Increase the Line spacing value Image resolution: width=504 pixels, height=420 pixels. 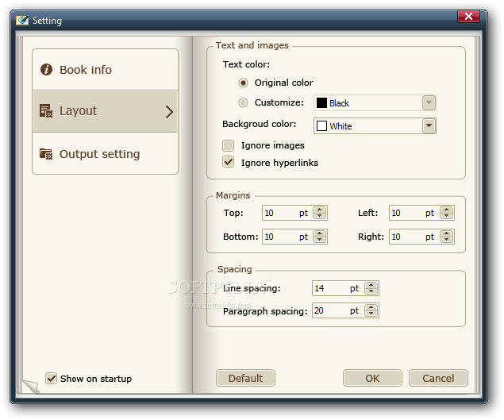371,285
